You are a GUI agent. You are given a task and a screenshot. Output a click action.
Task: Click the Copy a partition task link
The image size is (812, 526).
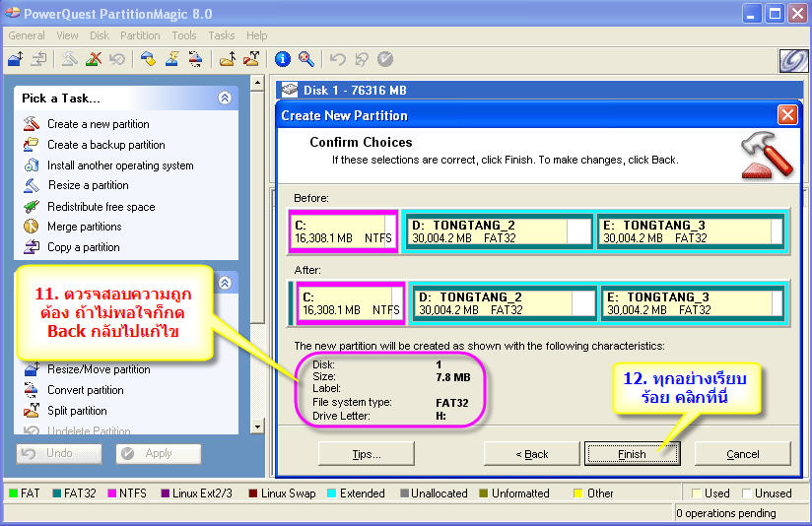pos(84,247)
